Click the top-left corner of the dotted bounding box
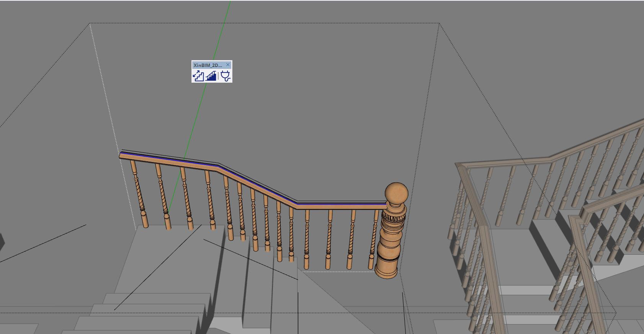 click(90, 23)
